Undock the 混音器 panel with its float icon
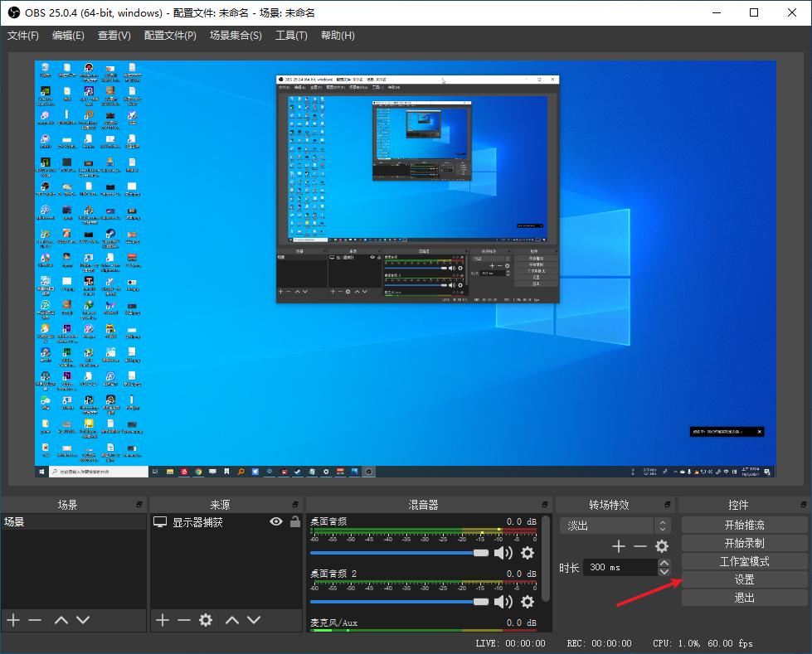The width and height of the screenshot is (812, 654). click(543, 505)
